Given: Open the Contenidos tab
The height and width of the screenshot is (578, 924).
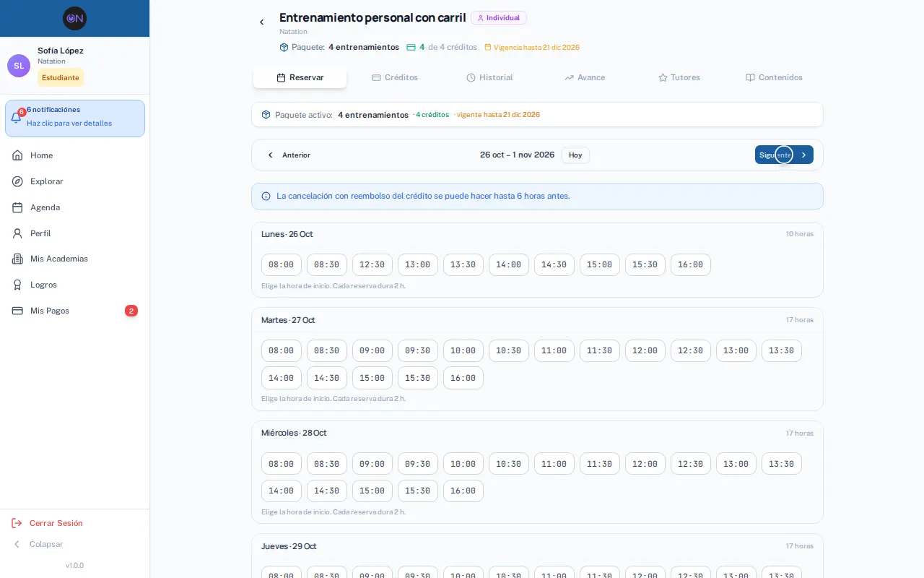Looking at the screenshot, I should click(774, 77).
